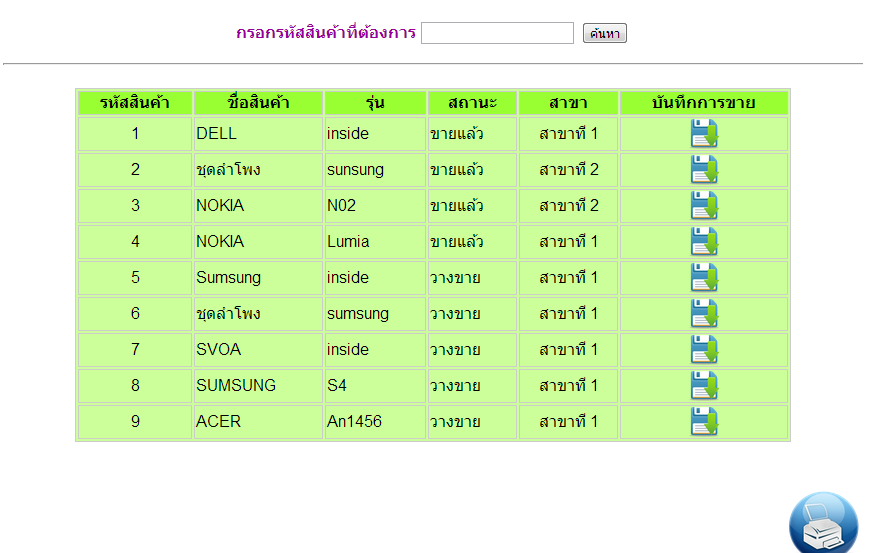Screen dimensions: 871x553
Task: Click the inside model cell in DELL row
Action: (x=375, y=134)
